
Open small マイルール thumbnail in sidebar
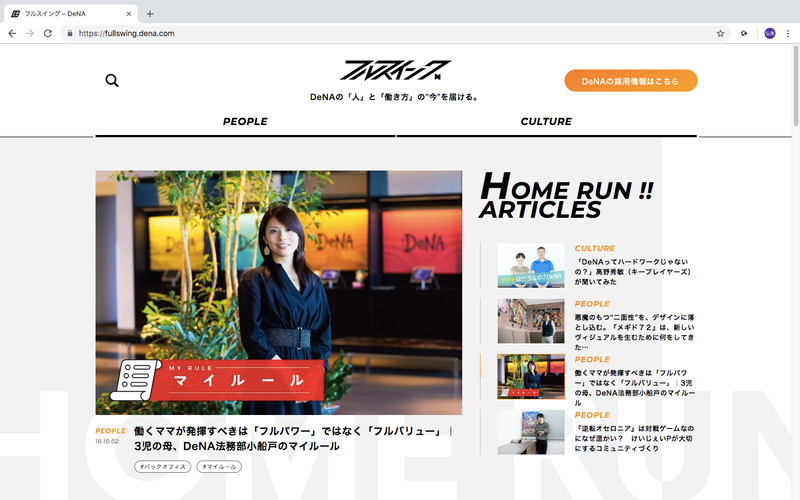click(x=531, y=377)
